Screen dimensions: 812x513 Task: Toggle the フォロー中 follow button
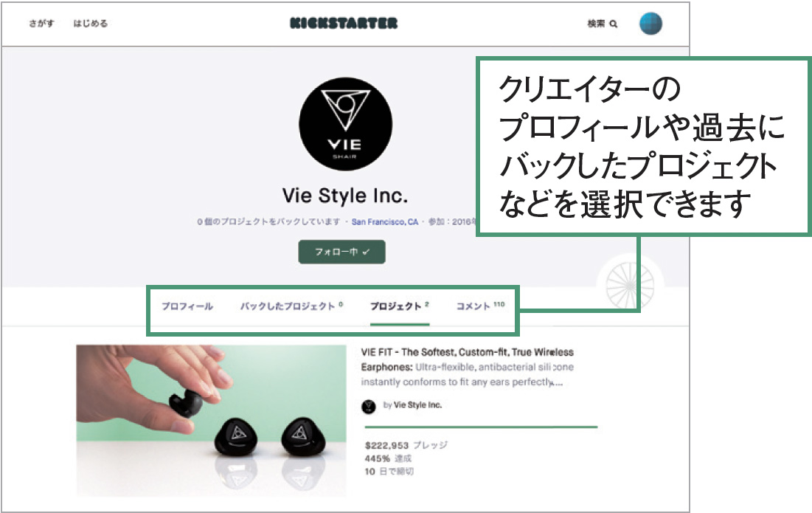(x=341, y=252)
